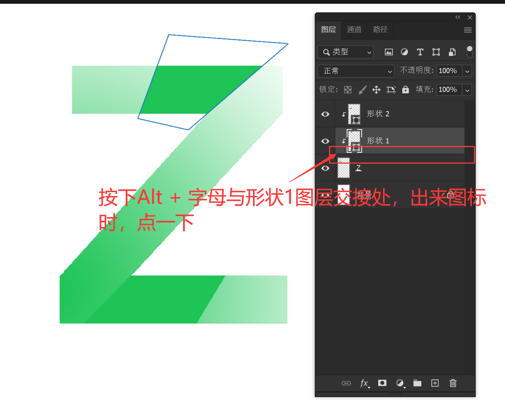The image size is (505, 420).
Task: Hide the 形状 2 layer
Action: [x=325, y=114]
